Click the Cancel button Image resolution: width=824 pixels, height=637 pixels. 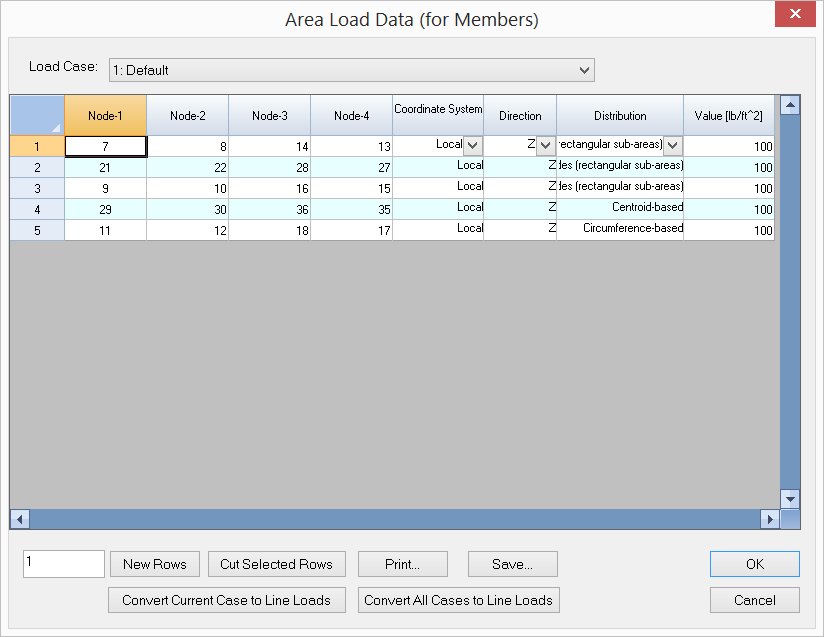(x=755, y=600)
